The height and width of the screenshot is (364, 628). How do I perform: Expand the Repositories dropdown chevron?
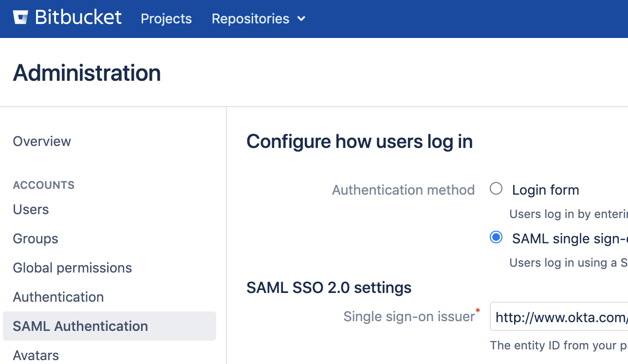pyautogui.click(x=301, y=19)
